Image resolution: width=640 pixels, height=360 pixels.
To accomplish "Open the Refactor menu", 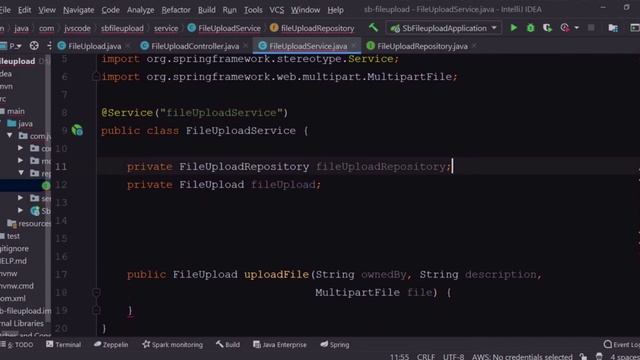I will 176,9.
